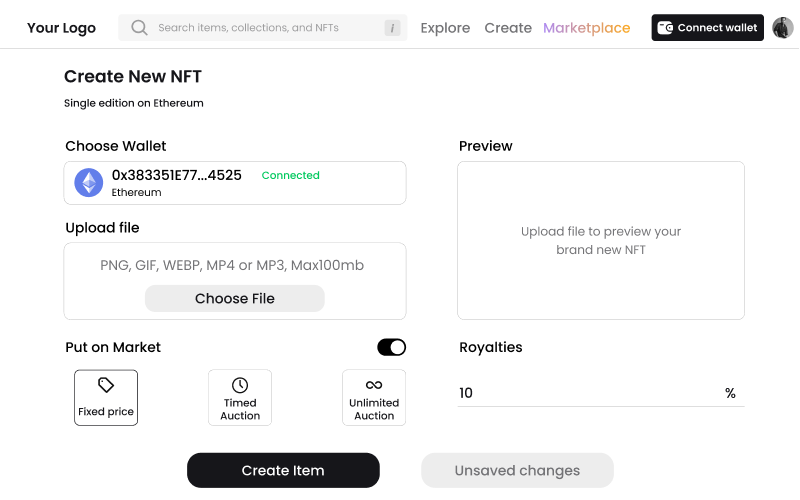Click the search magnifier icon
The height and width of the screenshot is (500, 800).
pos(139,28)
